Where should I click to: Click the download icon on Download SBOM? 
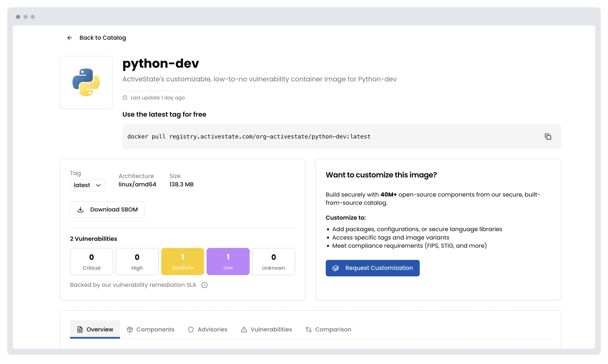[80, 209]
